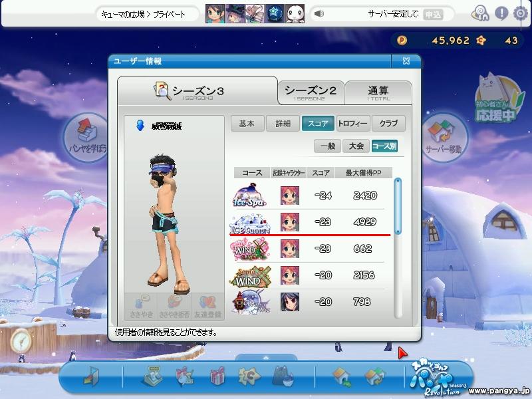Open the サーバー移動 server move button
Image resolution: width=532 pixels, height=399 pixels.
(445, 137)
